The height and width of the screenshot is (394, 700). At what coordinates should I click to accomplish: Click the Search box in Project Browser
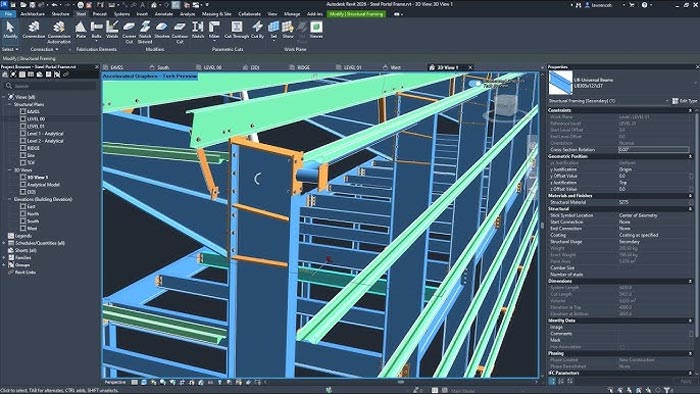[x=50, y=86]
